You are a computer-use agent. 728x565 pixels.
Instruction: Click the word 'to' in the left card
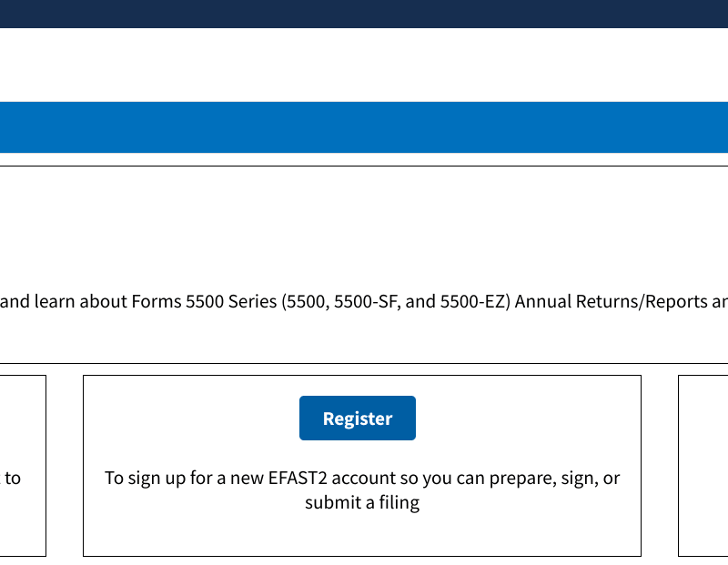[13, 478]
